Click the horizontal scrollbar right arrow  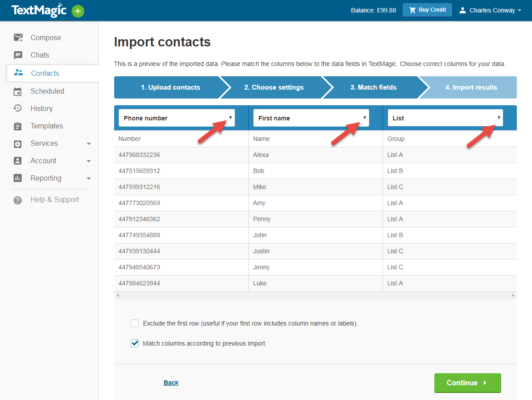pyautogui.click(x=513, y=296)
